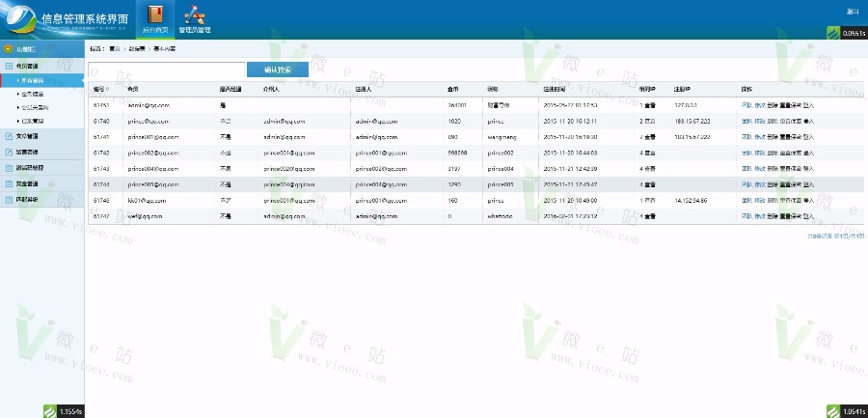The height and width of the screenshot is (418, 868).
Task: Click the 首页 breadcrumb link
Action: pos(115,47)
